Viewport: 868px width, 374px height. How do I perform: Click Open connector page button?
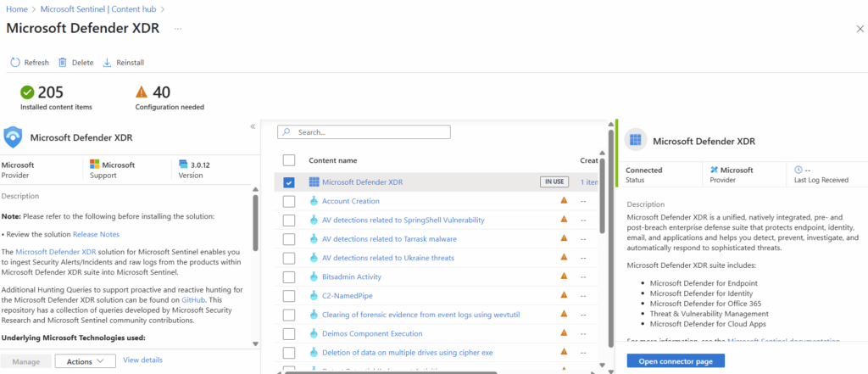pos(676,361)
